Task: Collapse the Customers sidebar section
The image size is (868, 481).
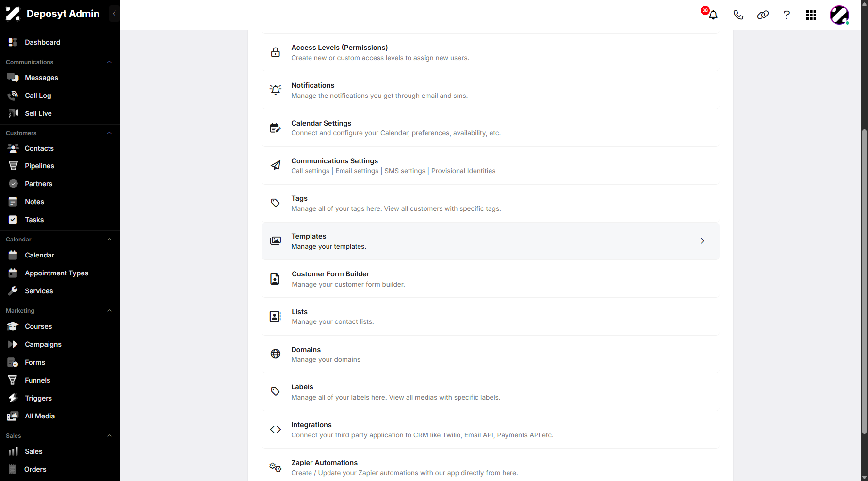Action: [x=109, y=133]
